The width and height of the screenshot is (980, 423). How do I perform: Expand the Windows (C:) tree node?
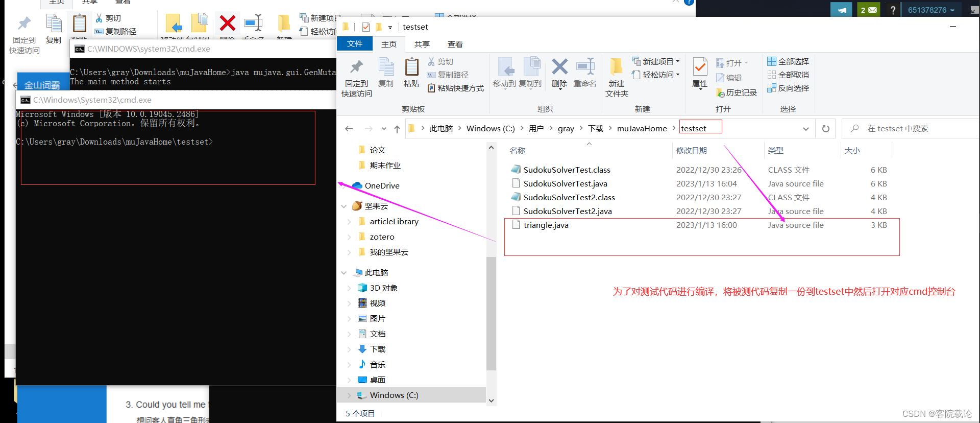coord(349,395)
